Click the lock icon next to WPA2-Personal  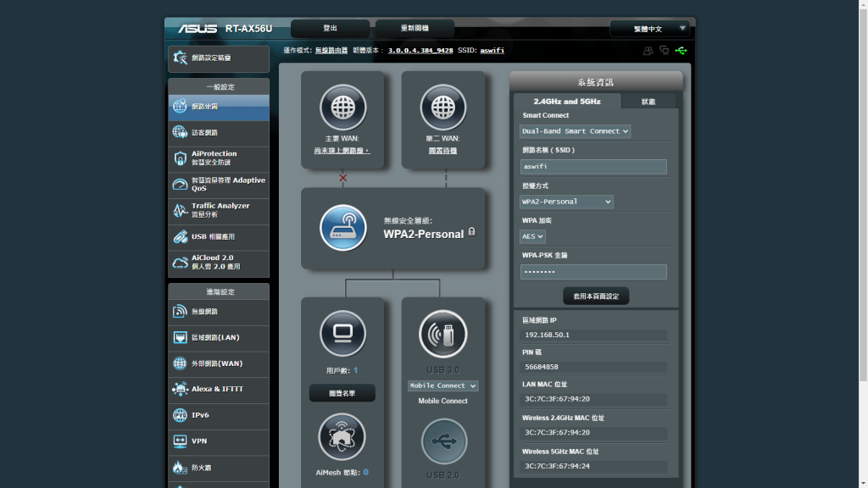coord(471,231)
